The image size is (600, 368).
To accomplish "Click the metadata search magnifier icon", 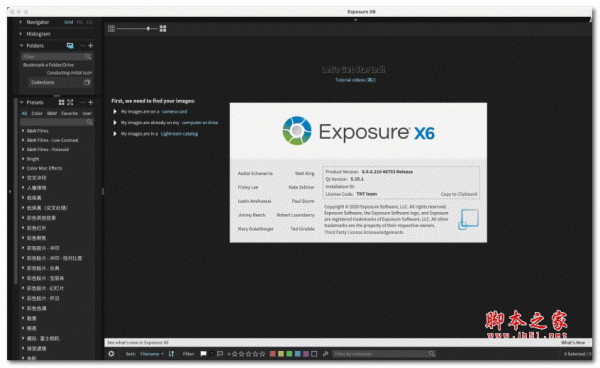I will tap(432, 354).
